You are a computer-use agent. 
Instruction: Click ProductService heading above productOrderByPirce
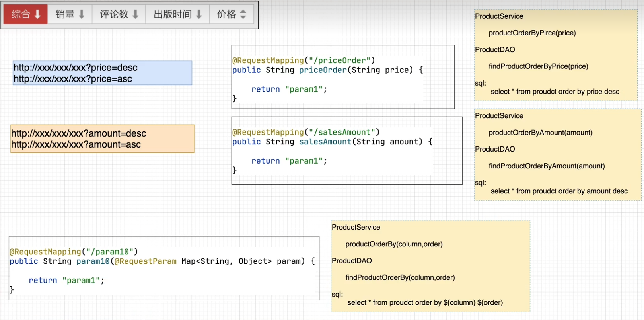pyautogui.click(x=499, y=16)
